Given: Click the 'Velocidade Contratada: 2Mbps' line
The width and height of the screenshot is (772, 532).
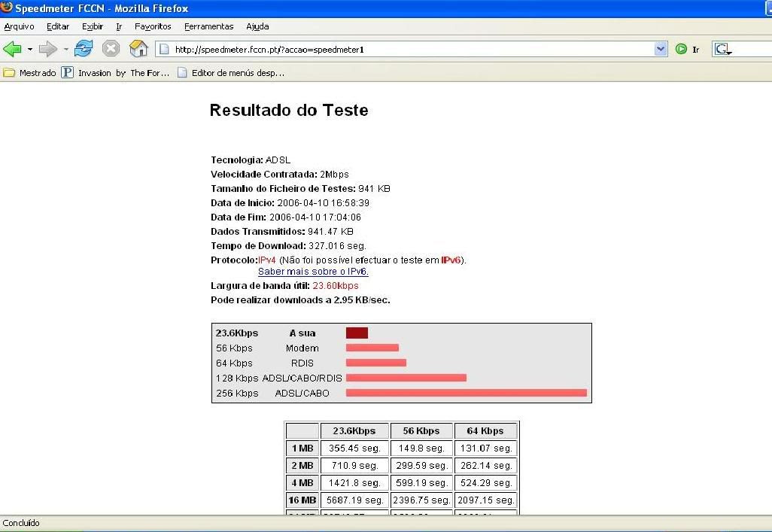Looking at the screenshot, I should tap(280, 175).
